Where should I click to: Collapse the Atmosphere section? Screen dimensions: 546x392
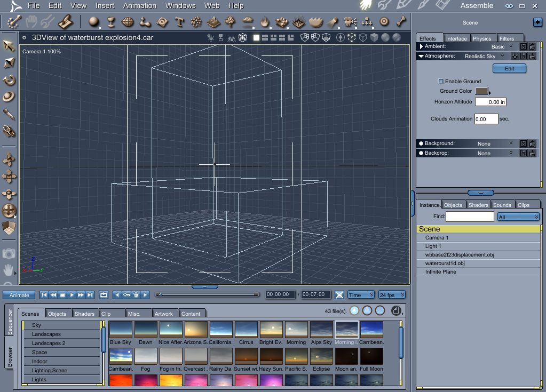coord(421,56)
